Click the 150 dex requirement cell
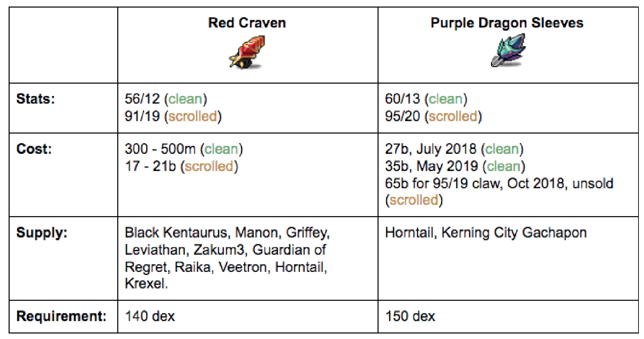Viewport: 644px width, 339px height. 410,316
